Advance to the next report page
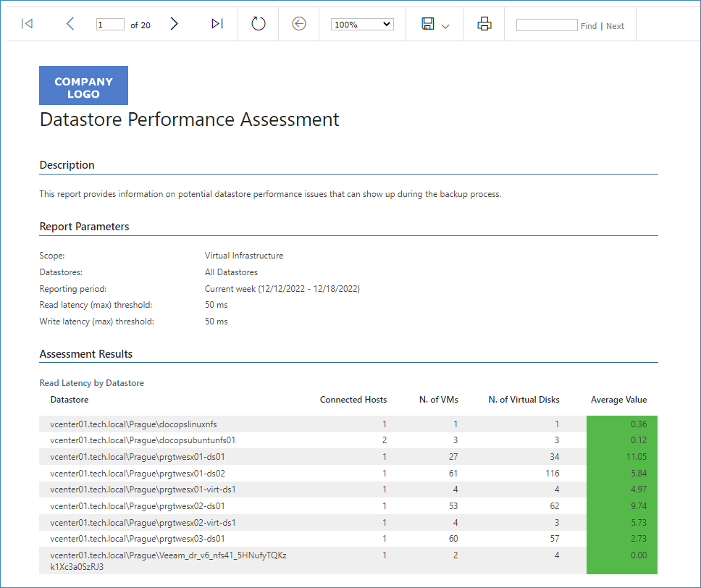 [175, 24]
